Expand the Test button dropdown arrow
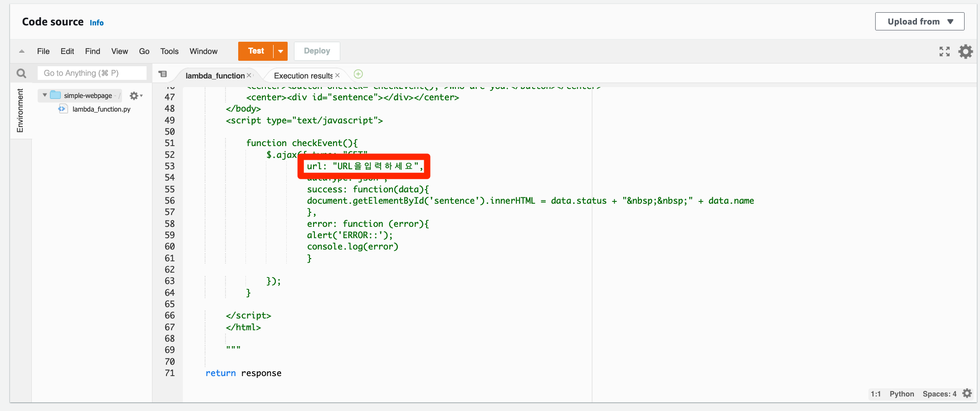980x411 pixels. click(281, 51)
